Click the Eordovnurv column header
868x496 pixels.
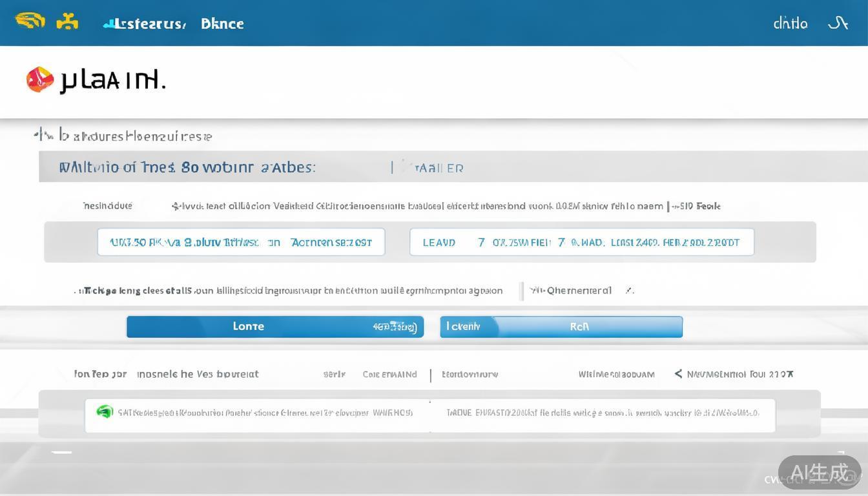pyautogui.click(x=470, y=375)
